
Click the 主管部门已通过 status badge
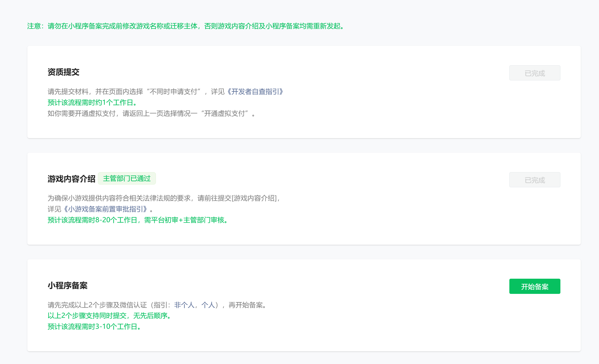[127, 179]
